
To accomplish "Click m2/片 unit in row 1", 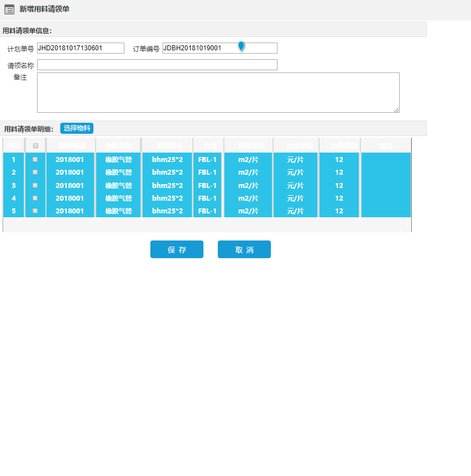I will tap(248, 159).
